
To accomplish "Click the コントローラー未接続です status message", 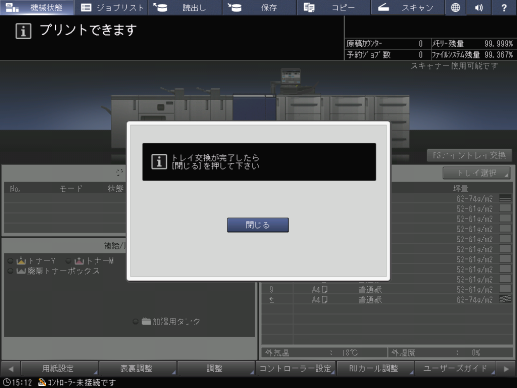I will [82, 382].
